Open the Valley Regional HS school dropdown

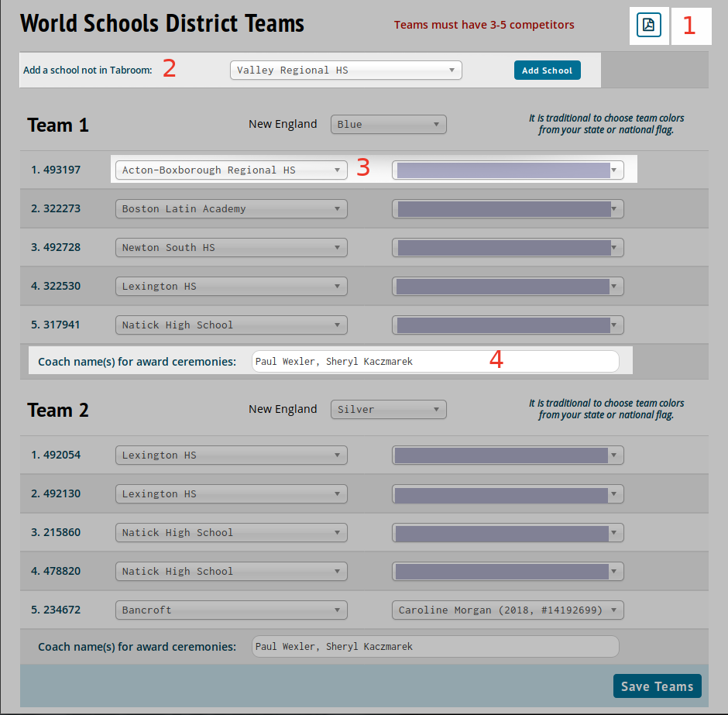345,70
